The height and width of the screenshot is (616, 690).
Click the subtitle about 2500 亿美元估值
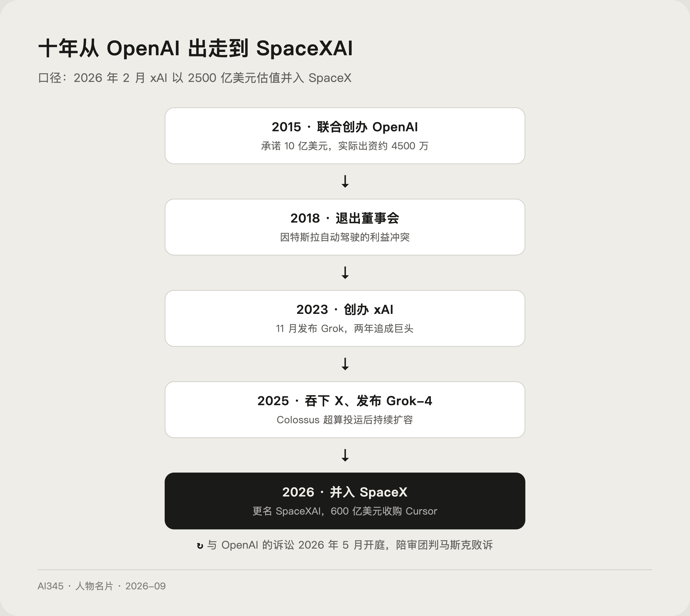[x=195, y=78]
